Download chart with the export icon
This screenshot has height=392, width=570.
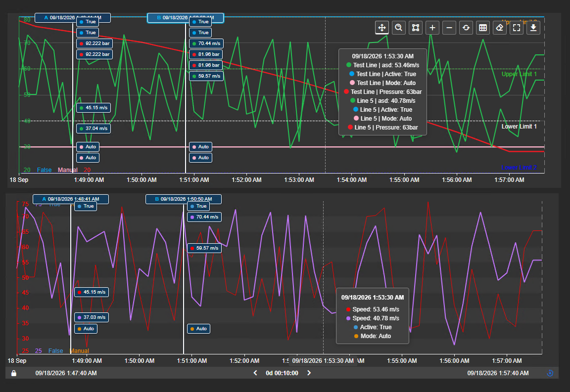click(x=533, y=28)
